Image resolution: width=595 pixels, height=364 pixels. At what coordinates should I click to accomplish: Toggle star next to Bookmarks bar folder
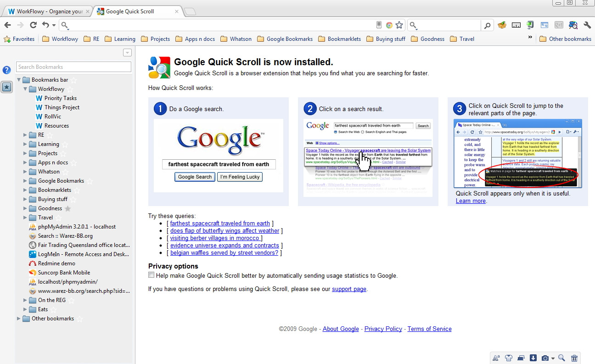click(74, 80)
